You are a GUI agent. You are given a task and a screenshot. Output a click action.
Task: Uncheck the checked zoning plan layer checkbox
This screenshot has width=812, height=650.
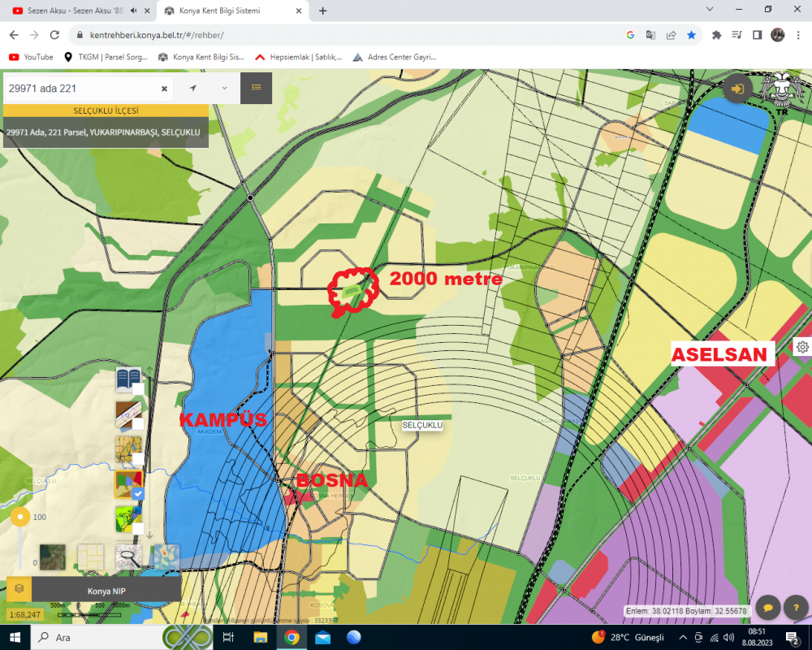click(x=138, y=494)
